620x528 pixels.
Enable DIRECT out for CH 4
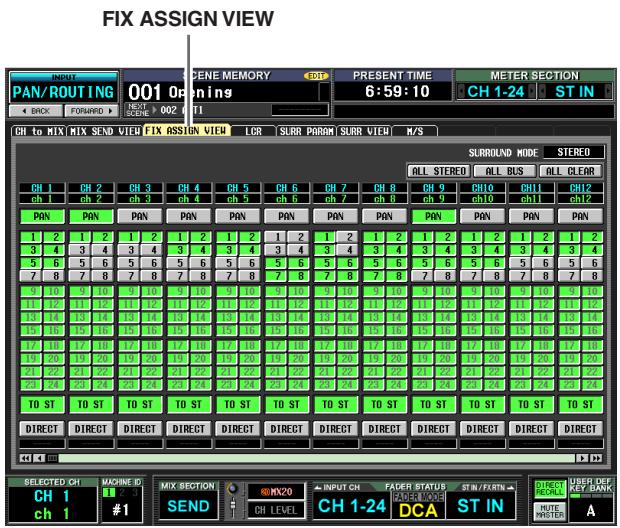(189, 429)
